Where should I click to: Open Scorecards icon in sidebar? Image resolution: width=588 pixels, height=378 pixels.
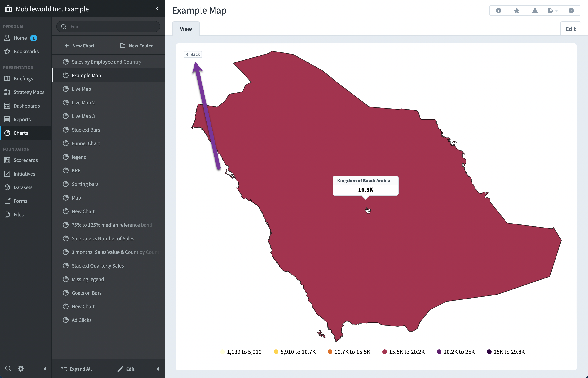point(7,160)
